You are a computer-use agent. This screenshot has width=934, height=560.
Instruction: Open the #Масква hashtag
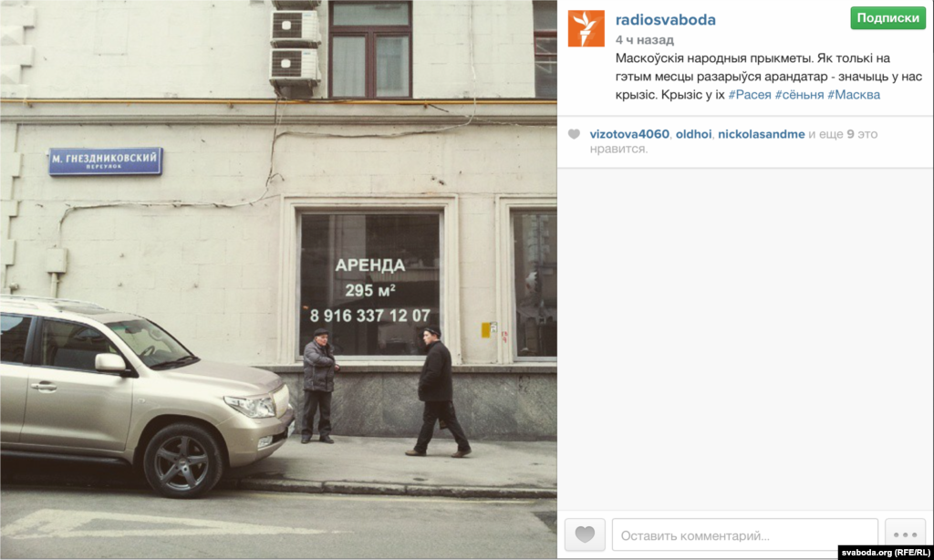854,95
